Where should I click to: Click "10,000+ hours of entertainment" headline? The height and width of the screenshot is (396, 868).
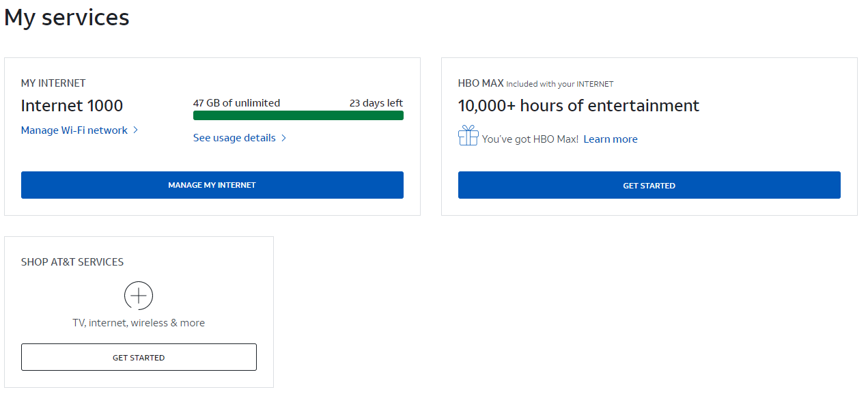[x=579, y=106]
